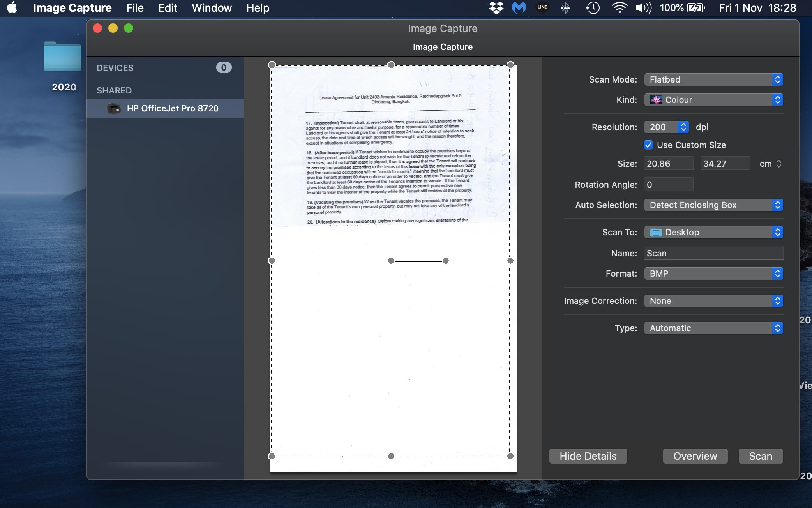Click the Hide Details button

(x=588, y=456)
